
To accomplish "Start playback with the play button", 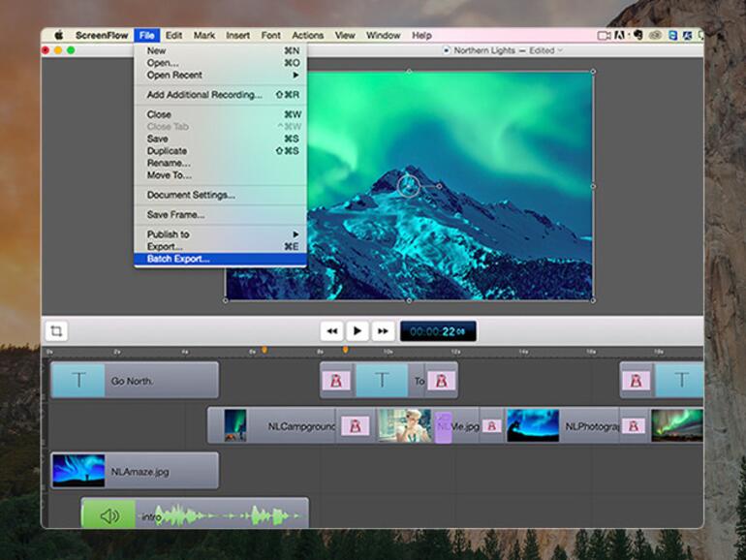I will (x=357, y=331).
